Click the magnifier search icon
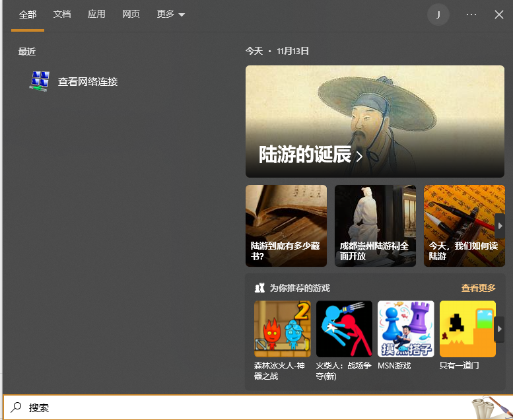 [16, 407]
